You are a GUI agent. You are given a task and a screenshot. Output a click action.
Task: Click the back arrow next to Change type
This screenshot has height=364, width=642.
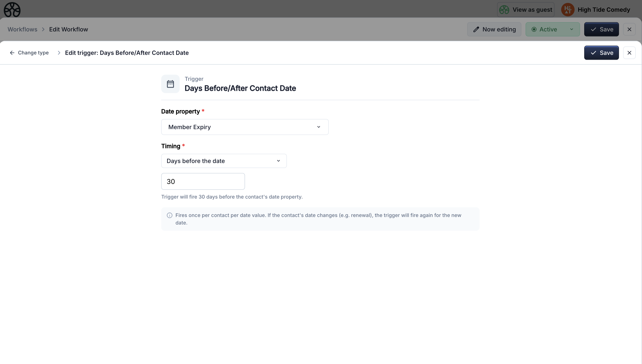(x=12, y=53)
